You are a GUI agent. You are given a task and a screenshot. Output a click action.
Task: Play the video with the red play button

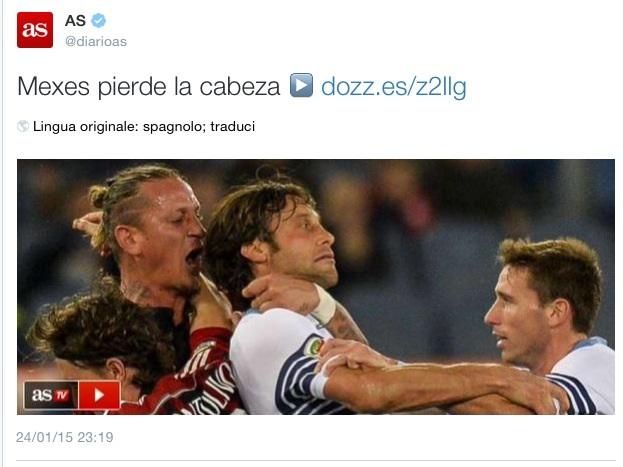click(99, 395)
